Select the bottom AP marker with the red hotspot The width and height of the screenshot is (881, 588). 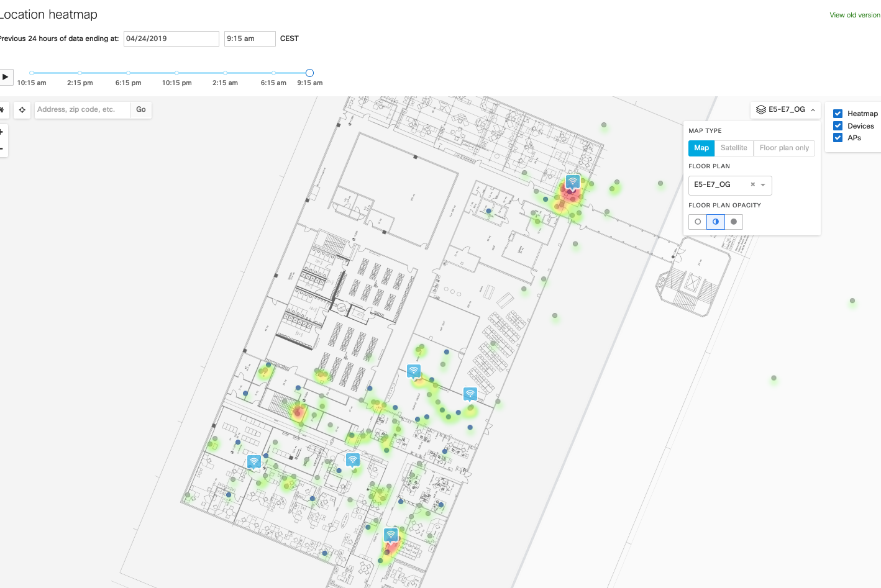pyautogui.click(x=390, y=533)
